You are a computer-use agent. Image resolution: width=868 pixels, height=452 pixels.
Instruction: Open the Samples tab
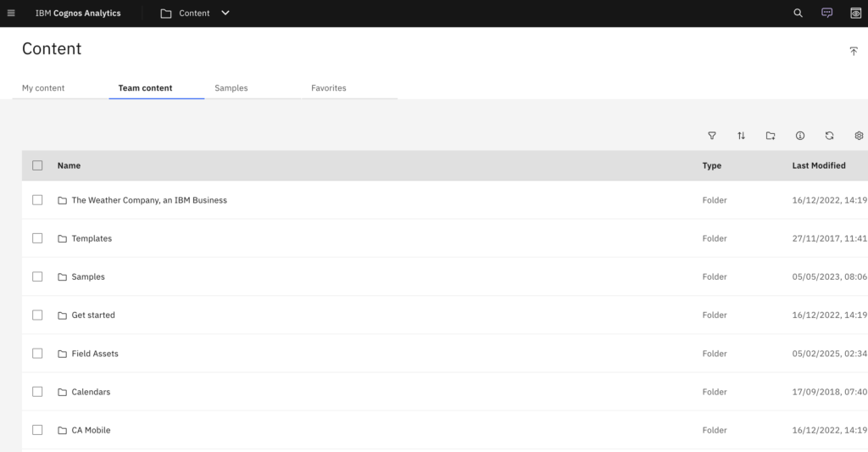(x=231, y=88)
